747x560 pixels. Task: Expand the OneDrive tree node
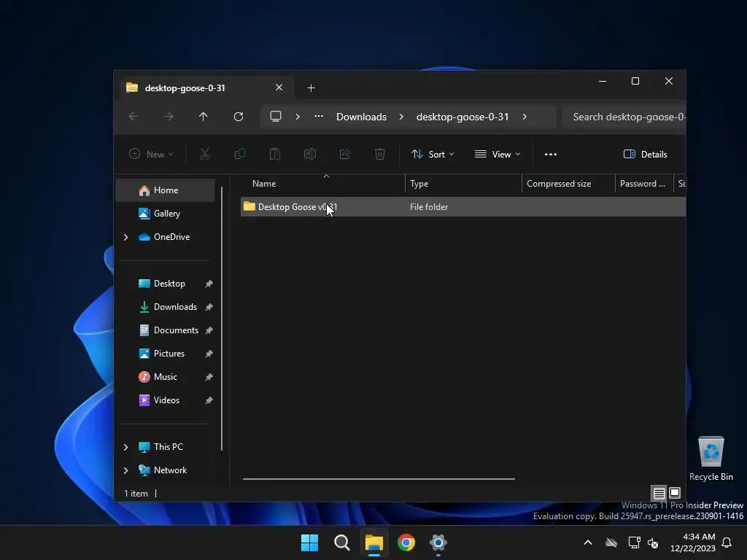[x=125, y=237]
